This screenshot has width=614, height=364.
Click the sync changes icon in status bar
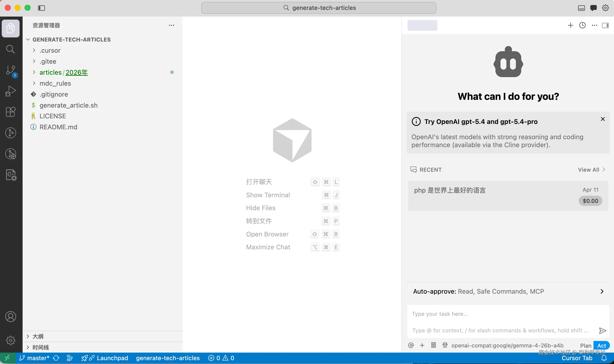[56, 358]
